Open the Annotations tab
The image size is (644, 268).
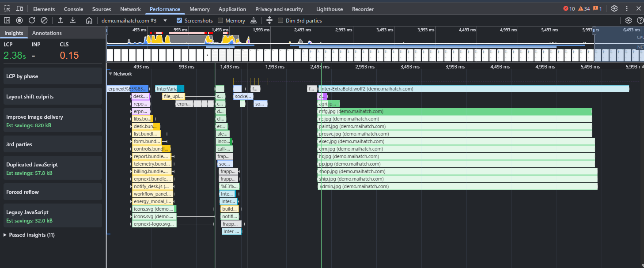pyautogui.click(x=47, y=33)
